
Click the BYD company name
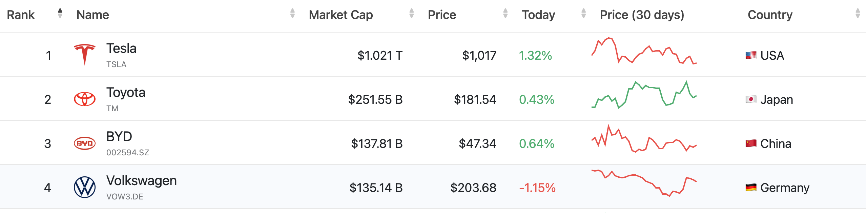pyautogui.click(x=119, y=137)
